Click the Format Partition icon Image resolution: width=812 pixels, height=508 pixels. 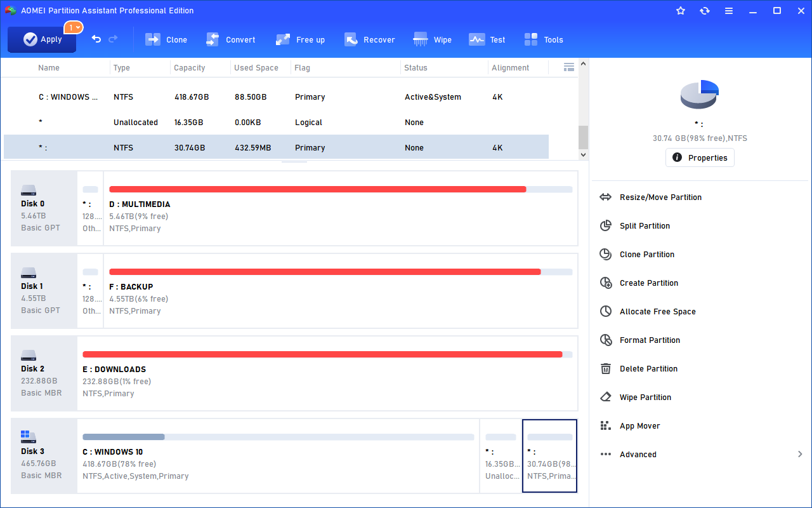click(606, 340)
